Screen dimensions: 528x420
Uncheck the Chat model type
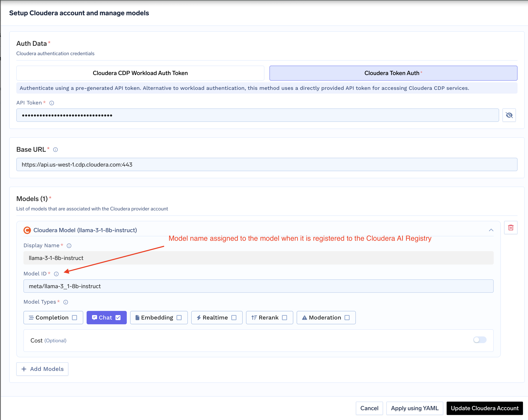point(118,317)
